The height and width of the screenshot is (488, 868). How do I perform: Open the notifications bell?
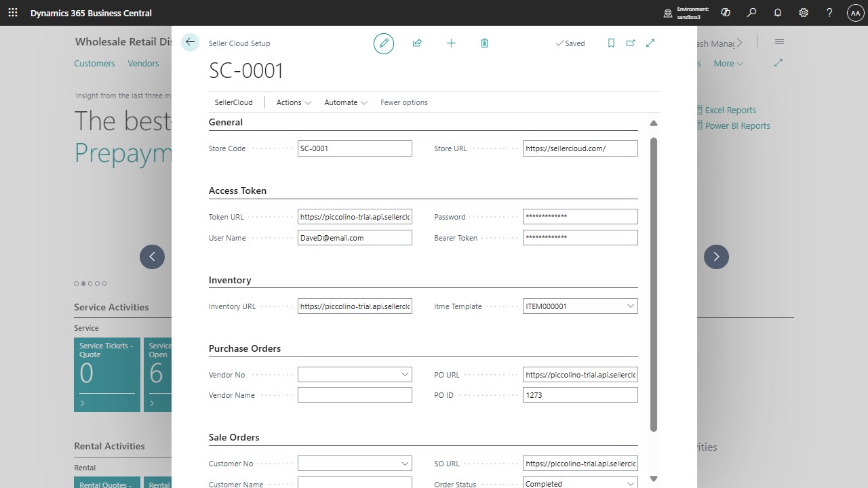pos(778,13)
